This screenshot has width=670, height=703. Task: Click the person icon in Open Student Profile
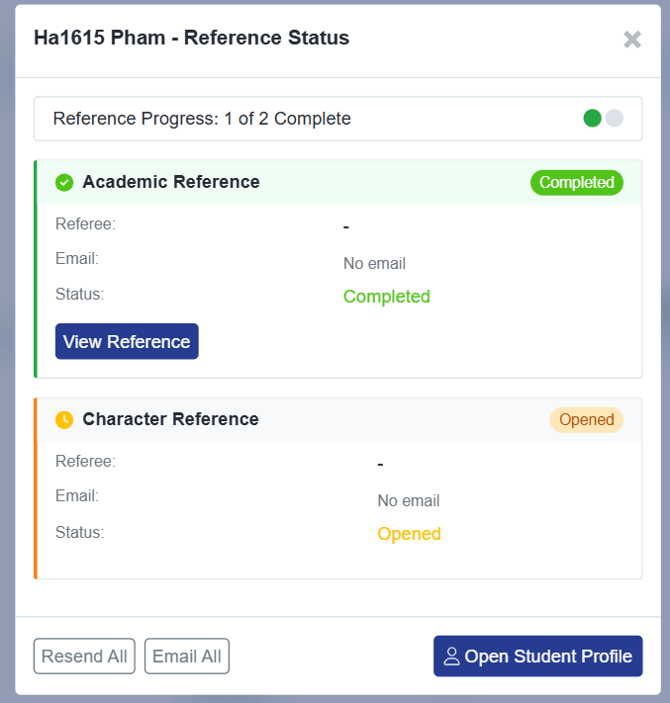click(x=452, y=656)
